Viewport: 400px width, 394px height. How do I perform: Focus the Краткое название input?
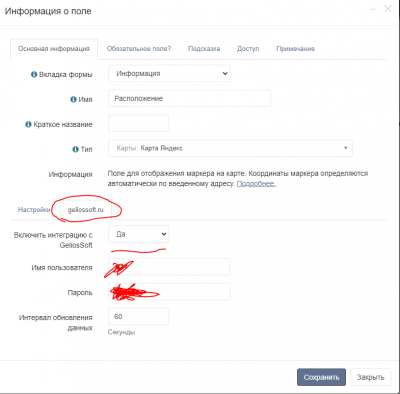click(138, 123)
